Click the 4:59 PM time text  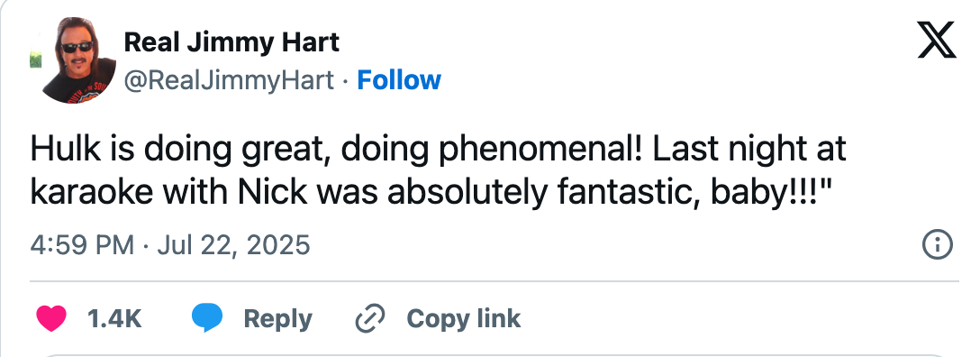pyautogui.click(x=82, y=244)
